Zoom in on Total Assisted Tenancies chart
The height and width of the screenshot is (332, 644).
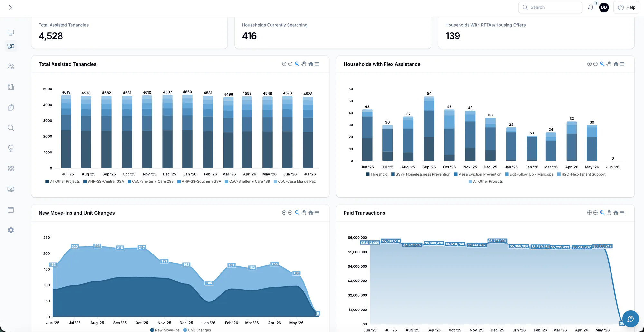point(284,64)
